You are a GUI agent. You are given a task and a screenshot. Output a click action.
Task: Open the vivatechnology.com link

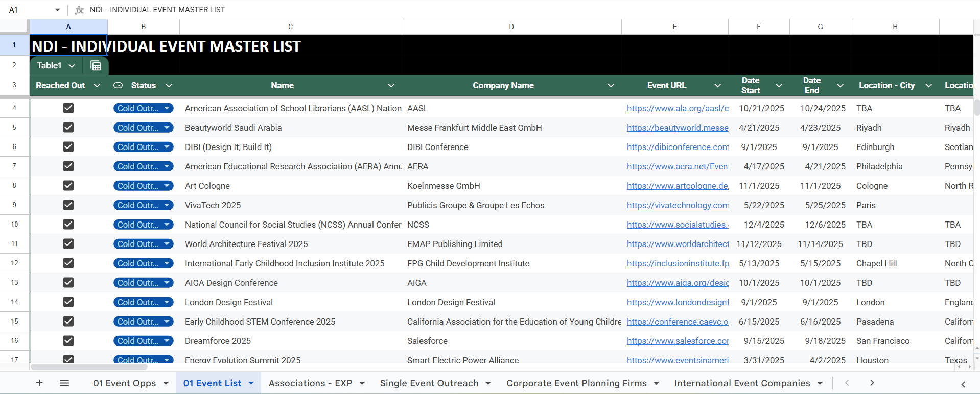coord(678,205)
